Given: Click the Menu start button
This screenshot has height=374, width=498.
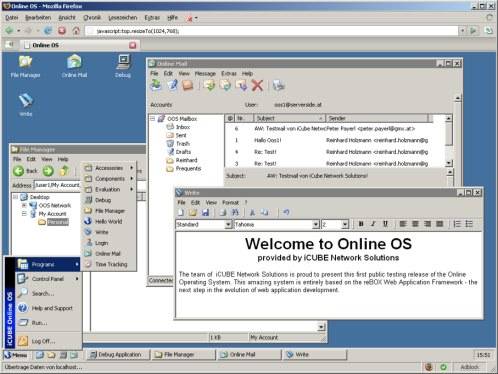Looking at the screenshot, I should pos(16,355).
